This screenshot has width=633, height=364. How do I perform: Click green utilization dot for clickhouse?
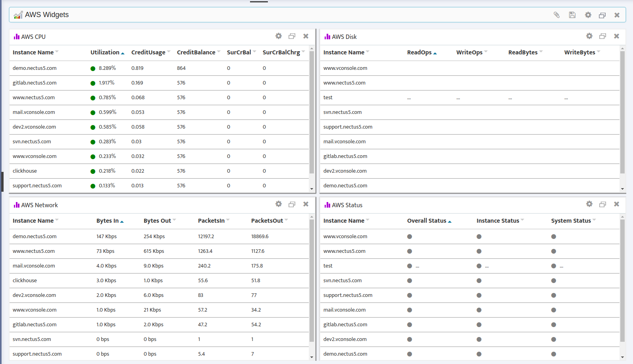[93, 171]
